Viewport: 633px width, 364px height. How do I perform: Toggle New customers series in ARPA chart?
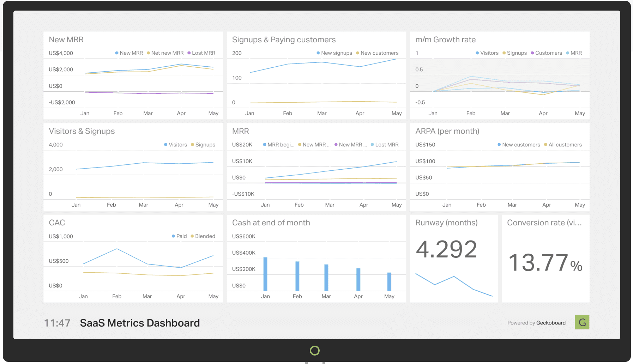[499, 145]
